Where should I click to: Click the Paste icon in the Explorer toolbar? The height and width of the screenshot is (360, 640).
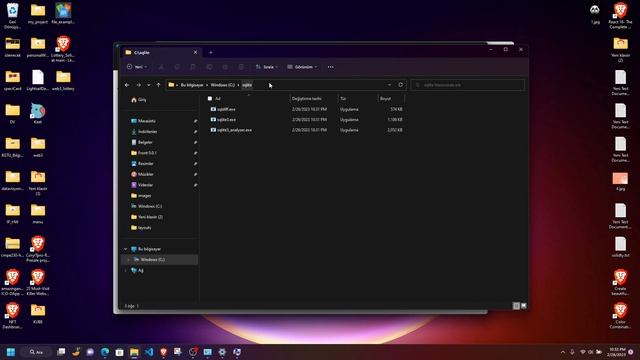coord(193,67)
